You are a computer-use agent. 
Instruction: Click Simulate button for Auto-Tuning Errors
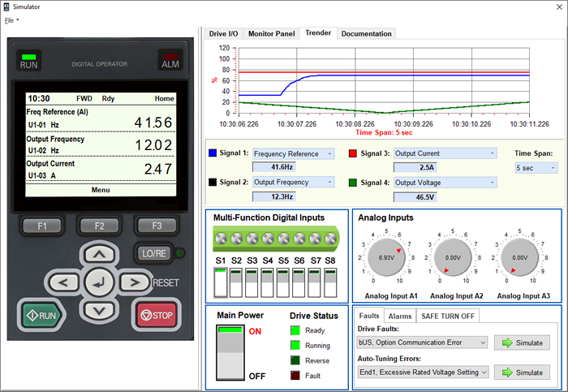(x=522, y=372)
